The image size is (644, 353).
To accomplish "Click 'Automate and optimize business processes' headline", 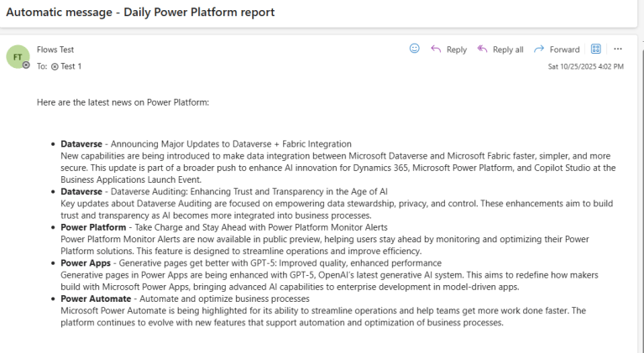I will point(224,298).
